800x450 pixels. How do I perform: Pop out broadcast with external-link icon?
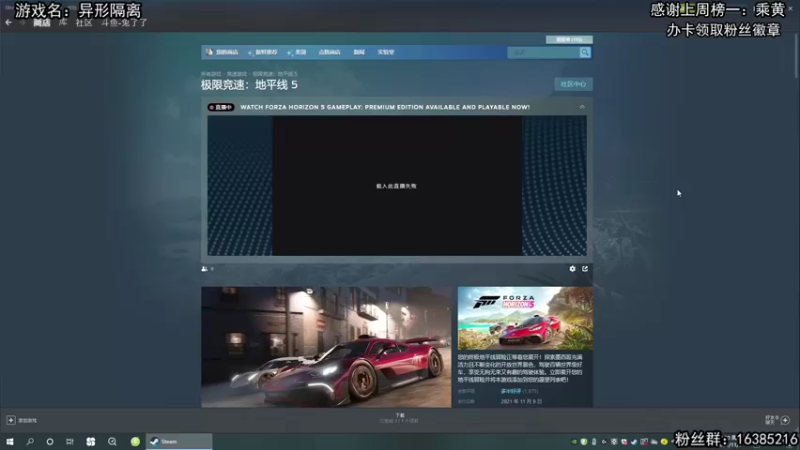[585, 269]
